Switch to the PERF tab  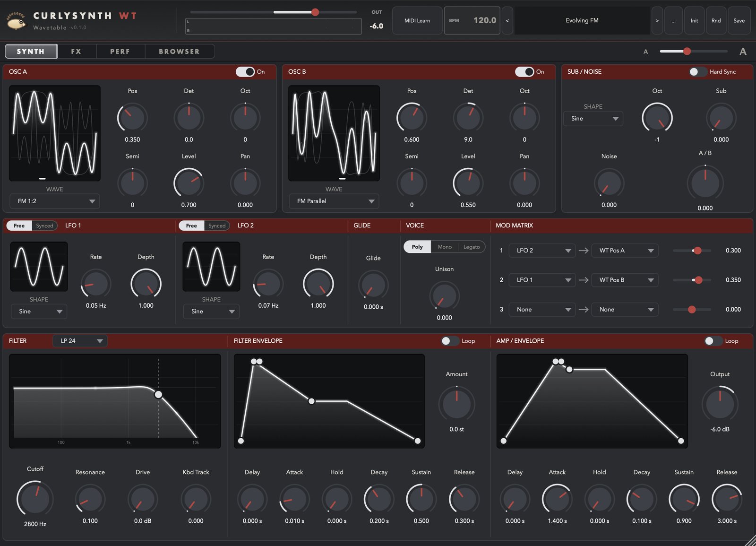pyautogui.click(x=120, y=52)
